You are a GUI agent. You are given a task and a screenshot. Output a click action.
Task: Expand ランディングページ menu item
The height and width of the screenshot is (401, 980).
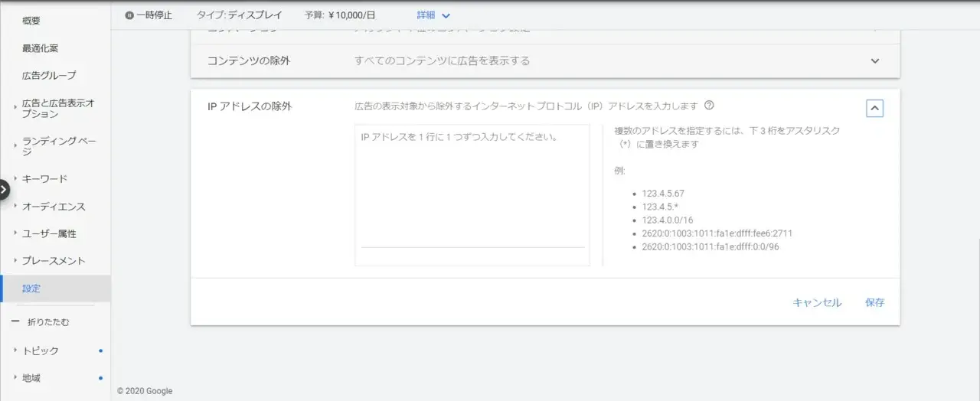[x=59, y=146]
